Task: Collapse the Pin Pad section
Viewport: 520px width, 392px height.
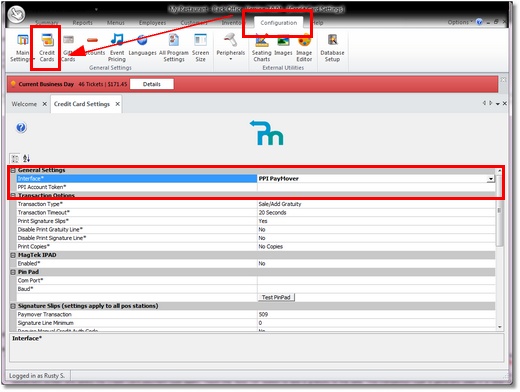Action: [13, 272]
